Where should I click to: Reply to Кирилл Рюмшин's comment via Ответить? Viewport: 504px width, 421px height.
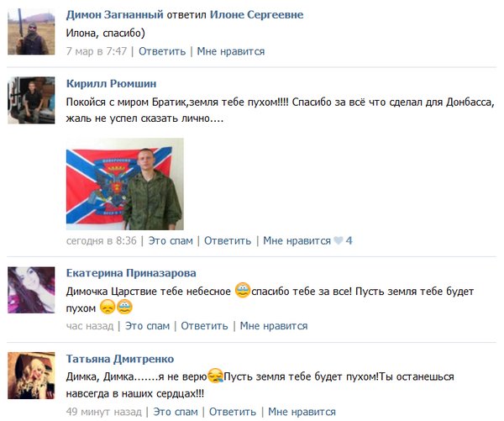(x=228, y=240)
